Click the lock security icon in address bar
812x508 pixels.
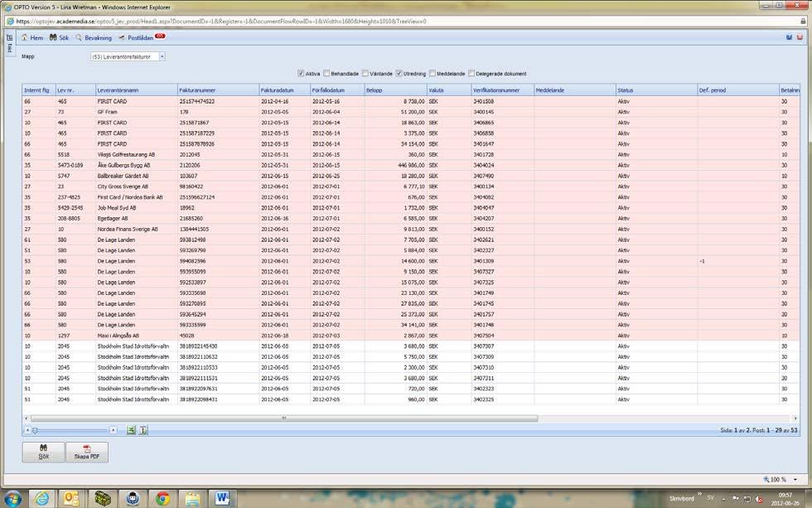click(x=803, y=22)
